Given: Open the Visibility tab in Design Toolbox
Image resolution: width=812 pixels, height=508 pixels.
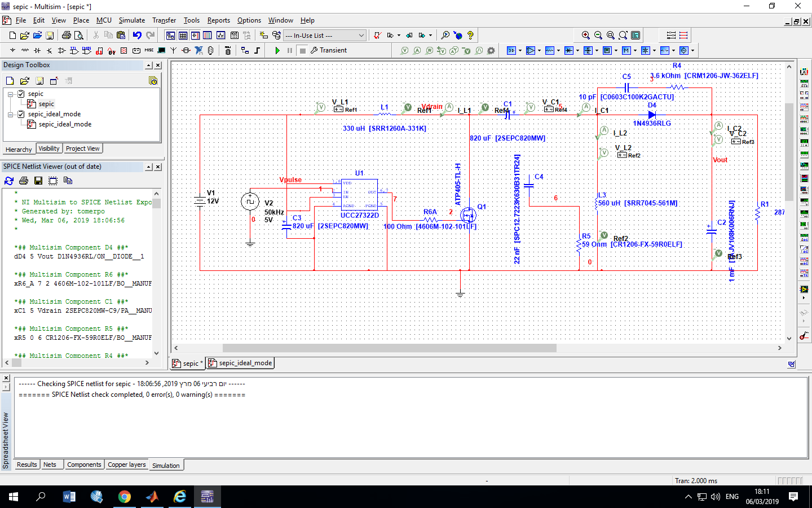Looking at the screenshot, I should pyautogui.click(x=48, y=148).
